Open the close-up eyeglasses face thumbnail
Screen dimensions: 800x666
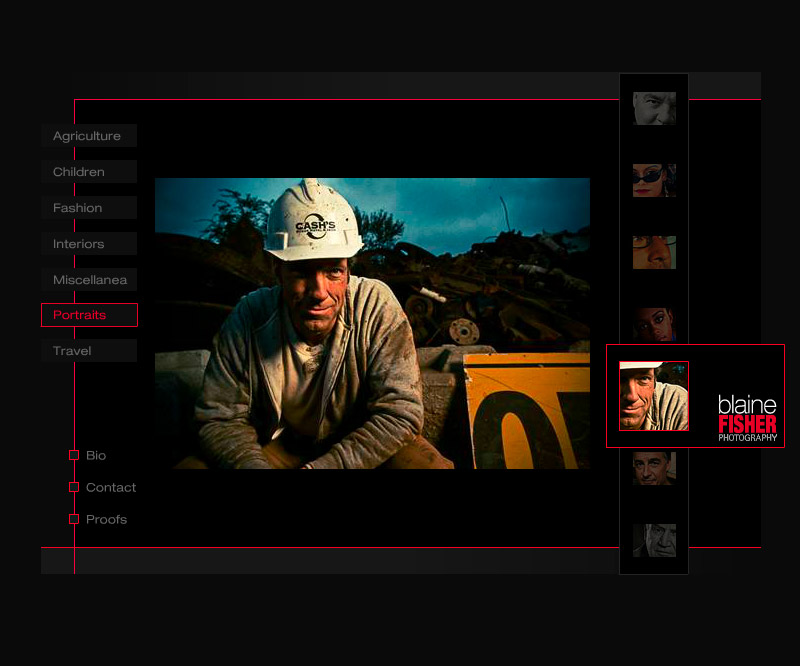654,252
